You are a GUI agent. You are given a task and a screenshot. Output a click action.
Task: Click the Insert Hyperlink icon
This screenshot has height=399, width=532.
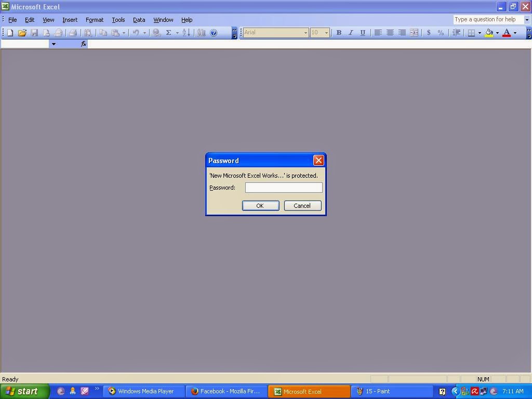pos(156,33)
